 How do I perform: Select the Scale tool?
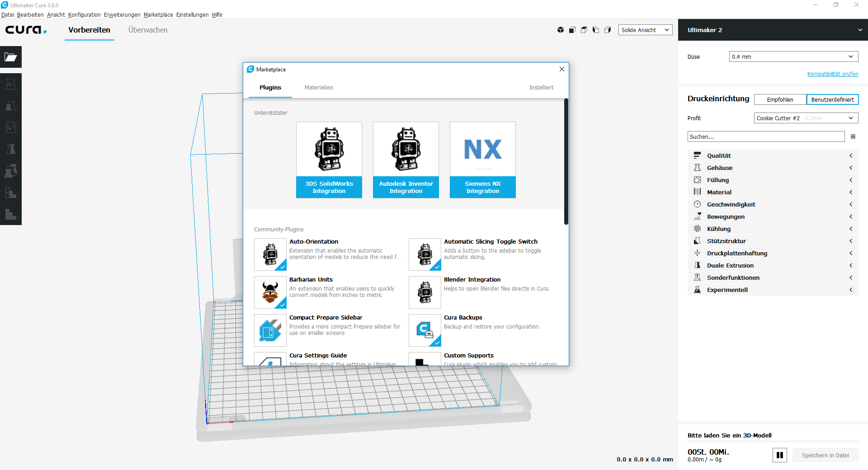pyautogui.click(x=11, y=106)
